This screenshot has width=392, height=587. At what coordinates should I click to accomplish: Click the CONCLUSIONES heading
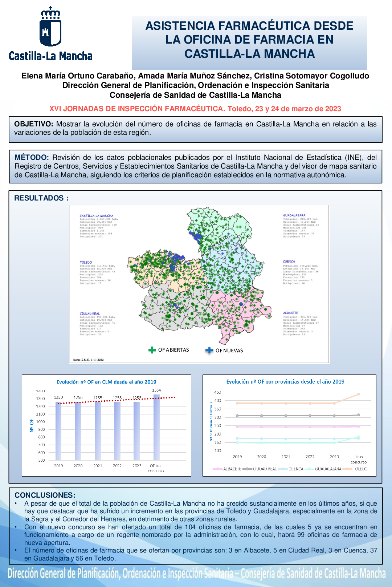click(x=45, y=495)
